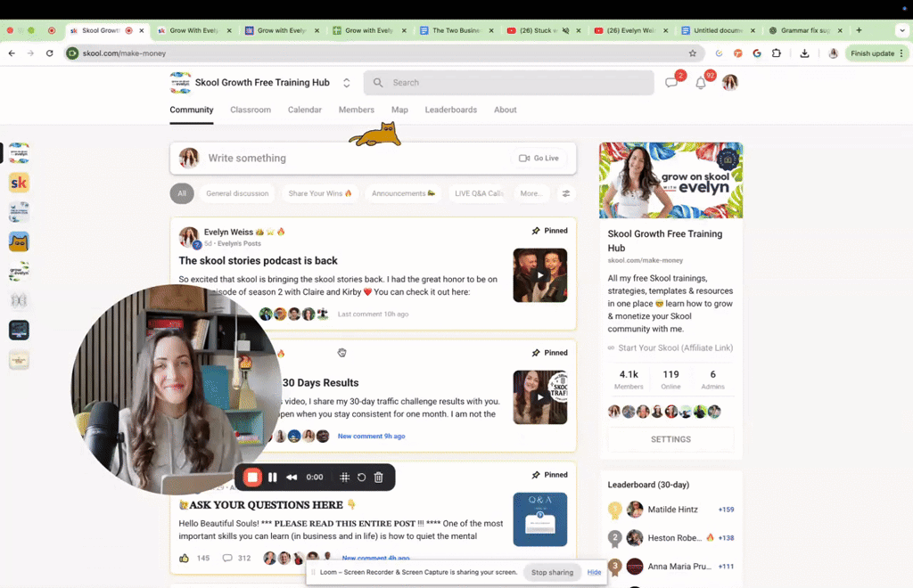Open the chat messages icon
The height and width of the screenshot is (588, 913).
tap(671, 83)
